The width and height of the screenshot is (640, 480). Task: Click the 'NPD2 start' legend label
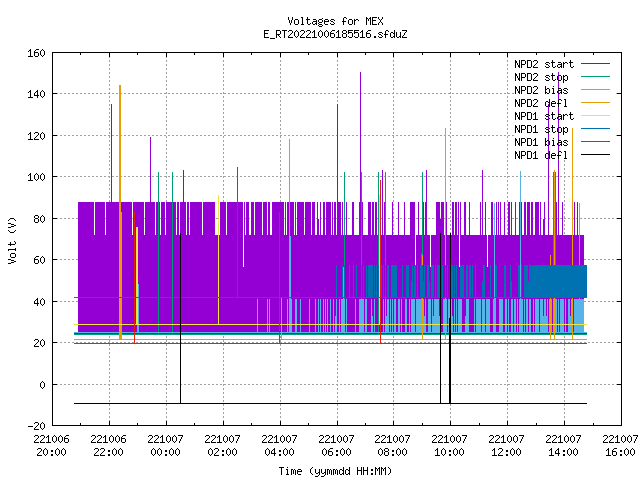click(x=544, y=64)
